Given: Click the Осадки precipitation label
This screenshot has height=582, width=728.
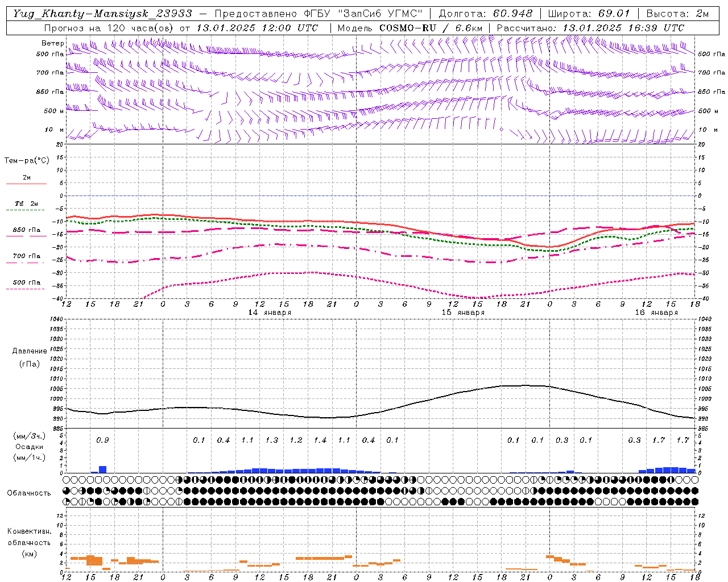Looking at the screenshot, I should 29,447.
